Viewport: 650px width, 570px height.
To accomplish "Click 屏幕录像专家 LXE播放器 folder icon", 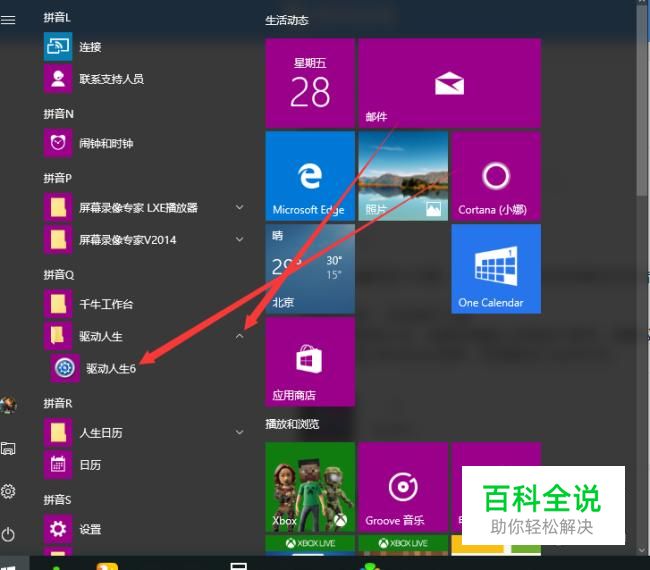I will 58,207.
